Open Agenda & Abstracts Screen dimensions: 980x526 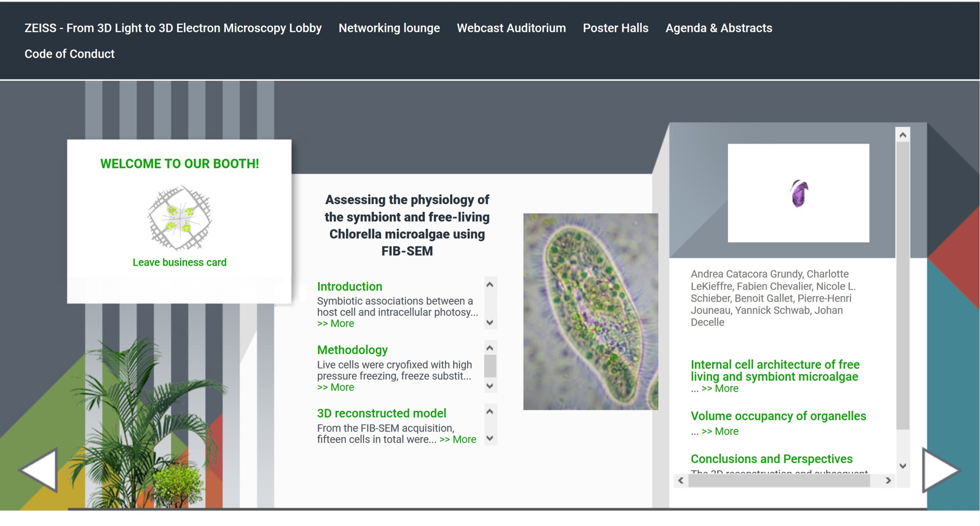(x=719, y=28)
